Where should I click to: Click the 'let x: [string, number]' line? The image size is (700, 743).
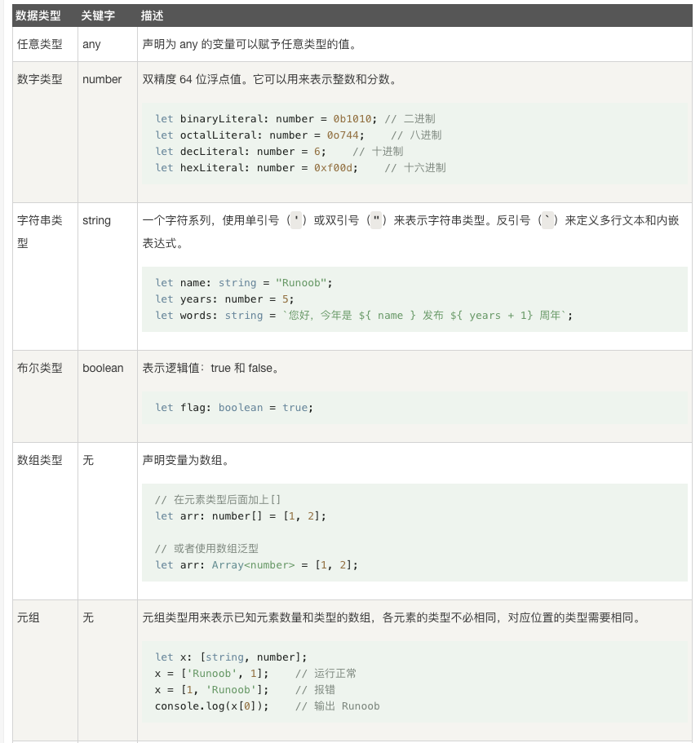point(231,657)
